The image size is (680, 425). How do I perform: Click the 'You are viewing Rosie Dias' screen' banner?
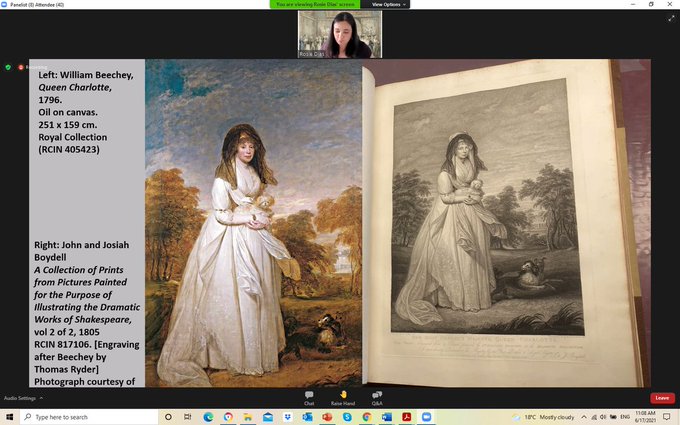(x=315, y=4)
